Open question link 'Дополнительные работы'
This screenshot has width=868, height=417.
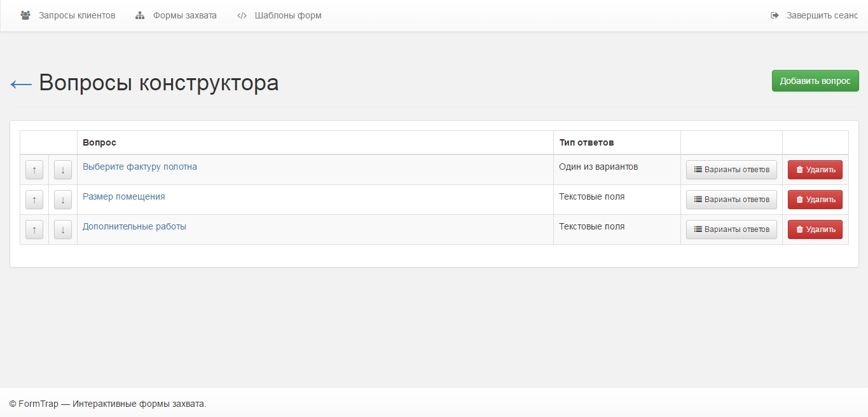(134, 226)
